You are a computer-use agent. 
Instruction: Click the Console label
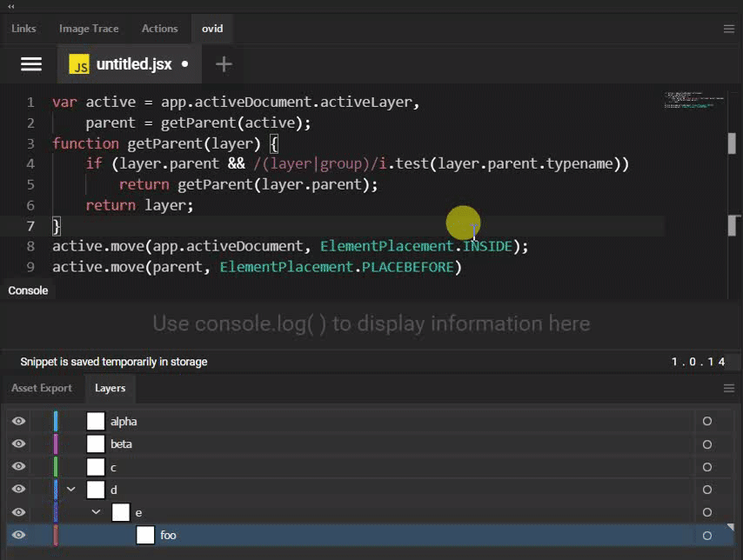[28, 290]
